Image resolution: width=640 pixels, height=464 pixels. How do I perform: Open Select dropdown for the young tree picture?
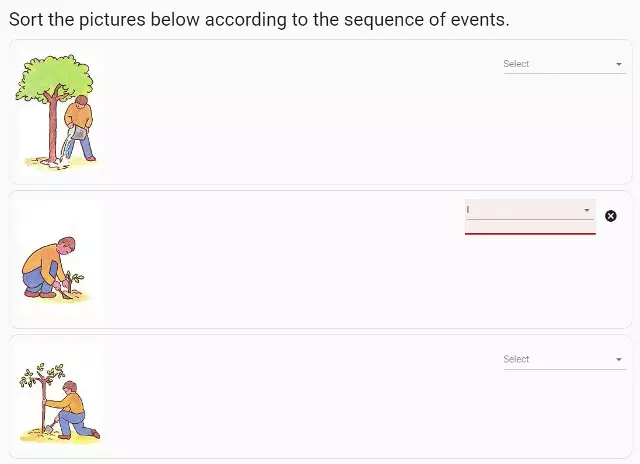tap(564, 360)
